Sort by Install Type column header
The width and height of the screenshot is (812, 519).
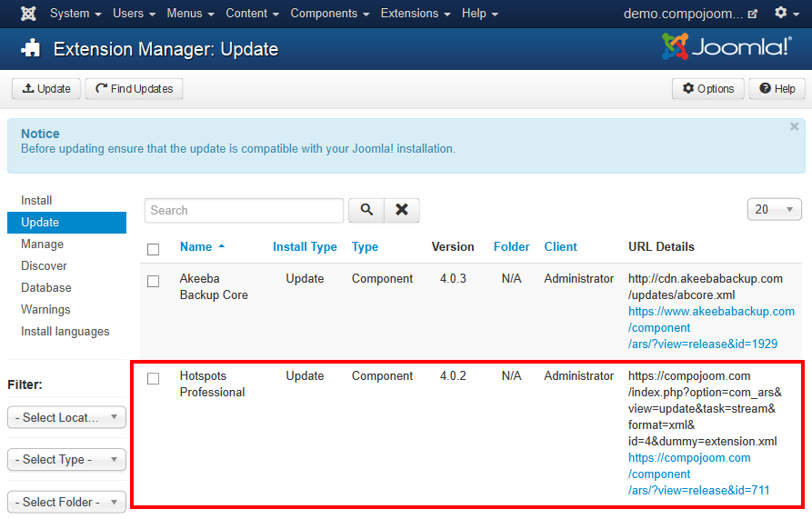coord(305,247)
